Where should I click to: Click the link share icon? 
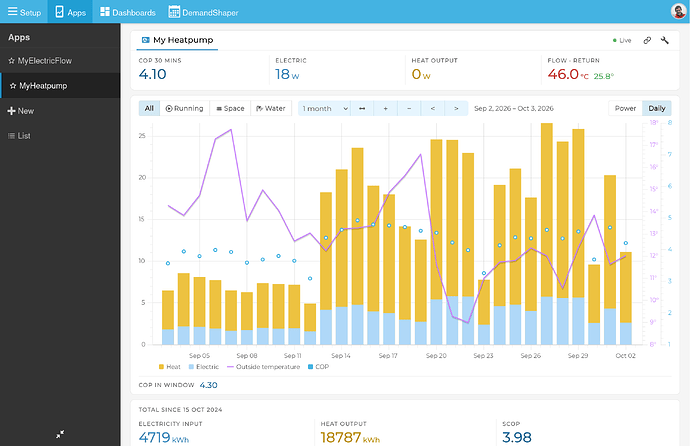click(x=647, y=40)
